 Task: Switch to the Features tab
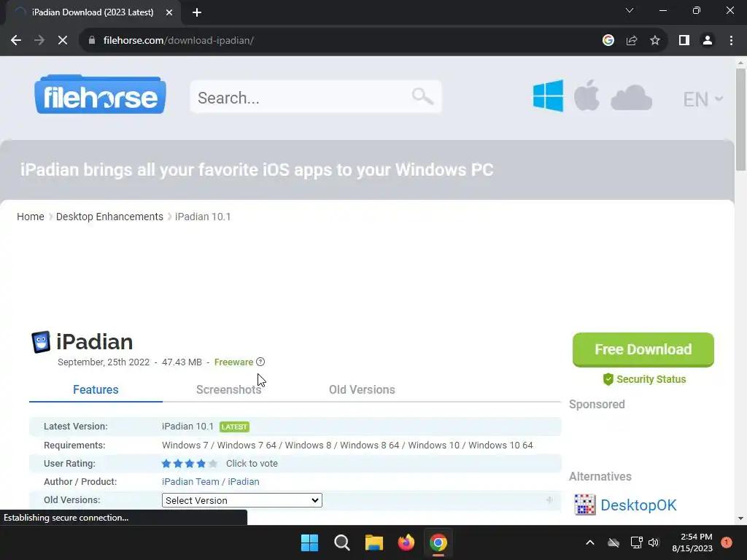click(96, 389)
